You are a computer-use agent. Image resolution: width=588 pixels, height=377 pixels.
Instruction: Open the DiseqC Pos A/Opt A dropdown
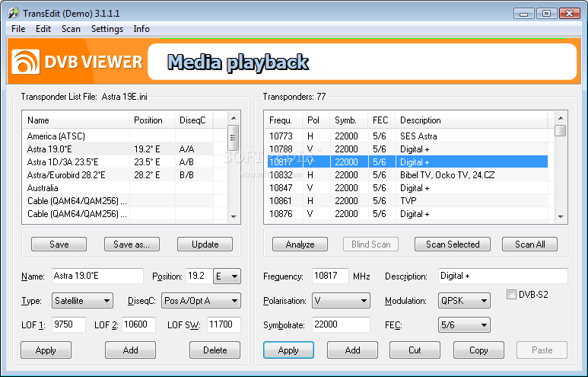201,301
